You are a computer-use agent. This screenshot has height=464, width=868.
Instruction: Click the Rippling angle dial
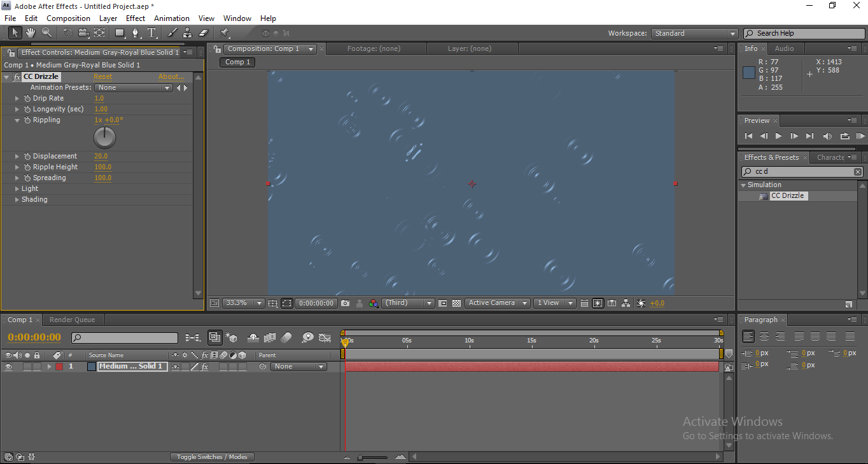[105, 137]
